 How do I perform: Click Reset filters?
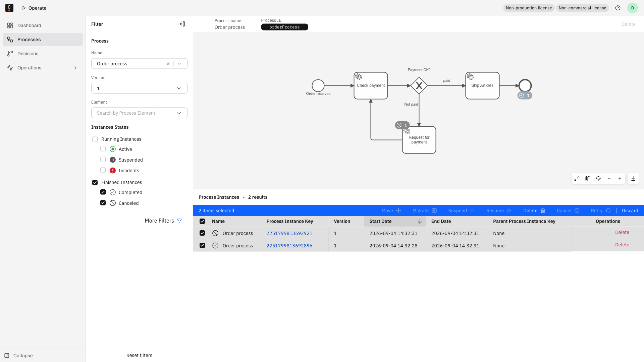[139, 355]
